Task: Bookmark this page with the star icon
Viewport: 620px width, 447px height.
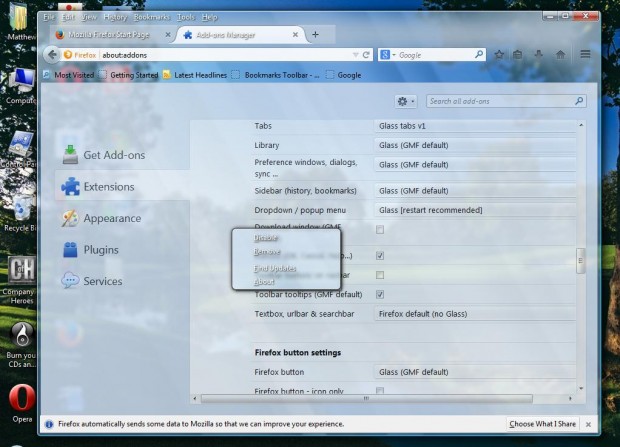Action: point(499,55)
